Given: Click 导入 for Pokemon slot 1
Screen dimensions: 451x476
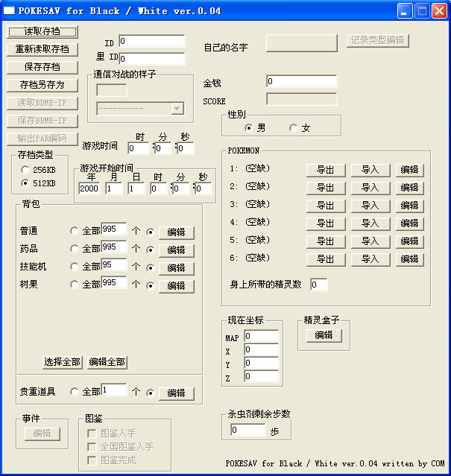Looking at the screenshot, I should coord(370,171).
